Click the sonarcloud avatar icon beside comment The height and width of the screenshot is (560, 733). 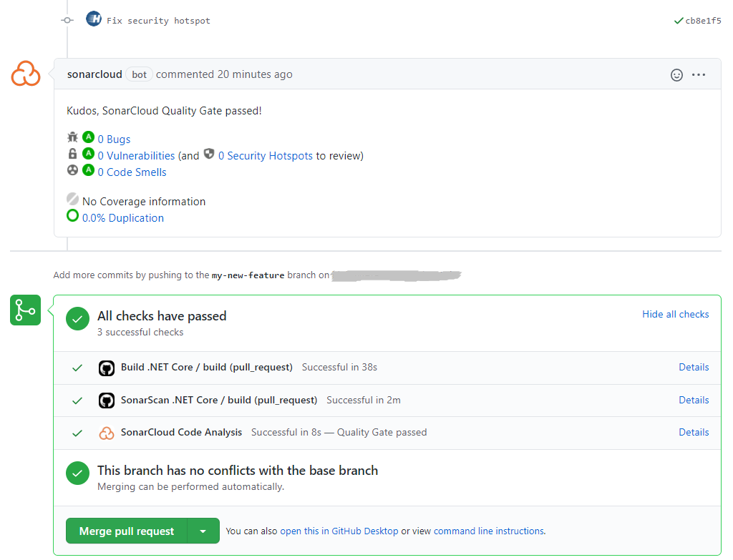pos(26,74)
